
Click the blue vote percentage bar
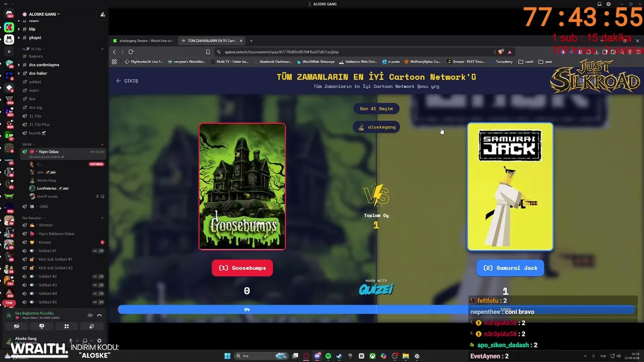click(376, 309)
